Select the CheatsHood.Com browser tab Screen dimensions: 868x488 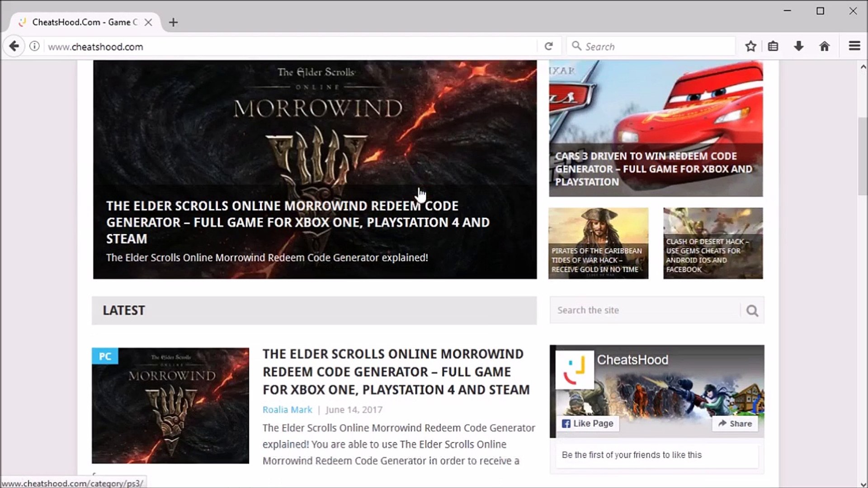[x=84, y=22]
